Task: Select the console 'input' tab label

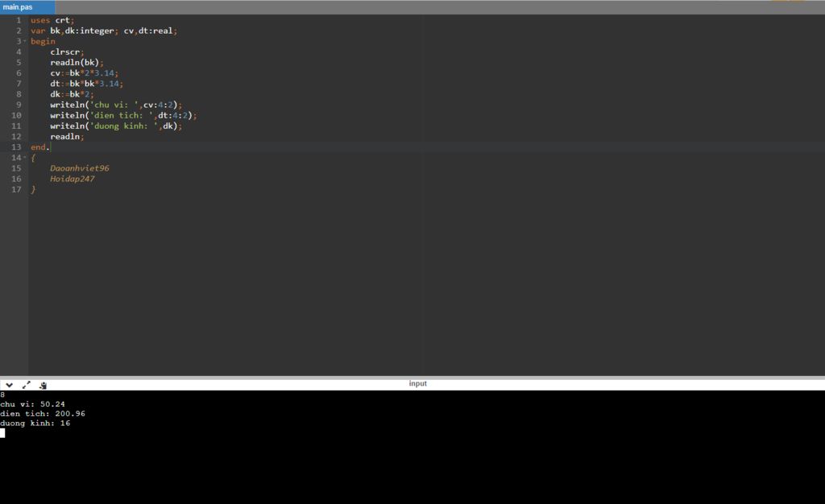Action: (418, 384)
